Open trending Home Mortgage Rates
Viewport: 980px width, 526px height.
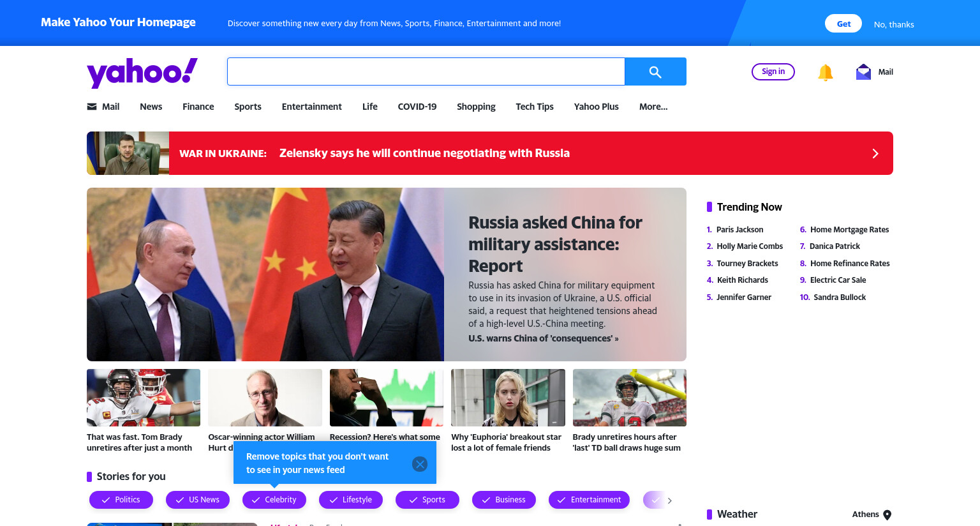coord(849,230)
